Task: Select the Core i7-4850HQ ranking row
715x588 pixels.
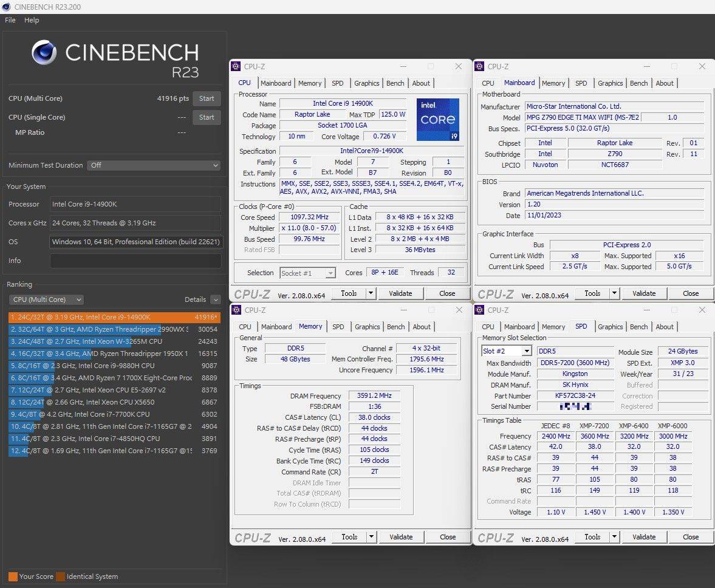Action: (114, 439)
